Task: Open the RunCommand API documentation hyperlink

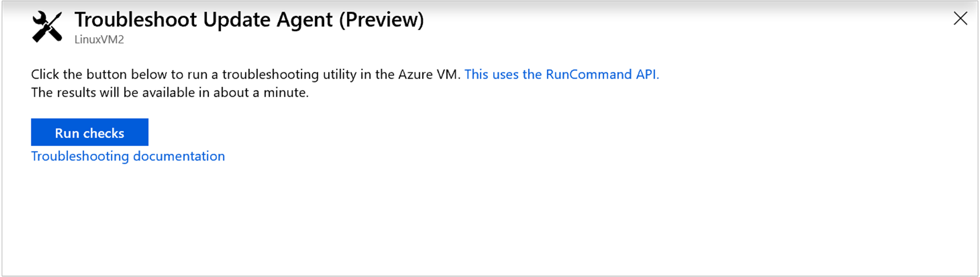Action: click(x=561, y=74)
